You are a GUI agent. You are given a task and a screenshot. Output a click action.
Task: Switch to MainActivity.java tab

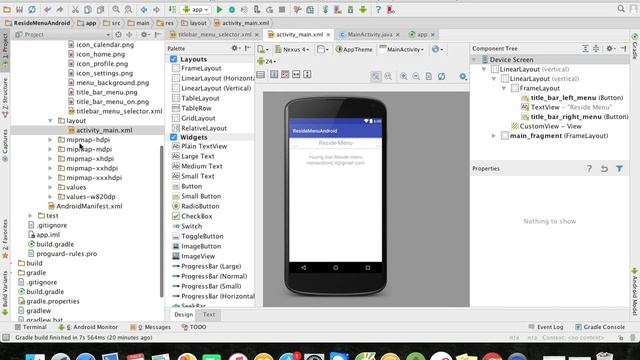click(x=369, y=35)
